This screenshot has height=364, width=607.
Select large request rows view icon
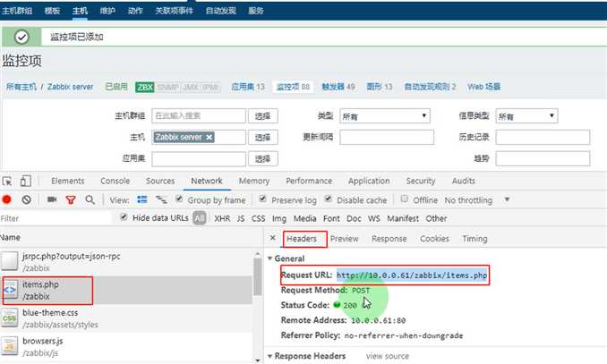coord(142,199)
